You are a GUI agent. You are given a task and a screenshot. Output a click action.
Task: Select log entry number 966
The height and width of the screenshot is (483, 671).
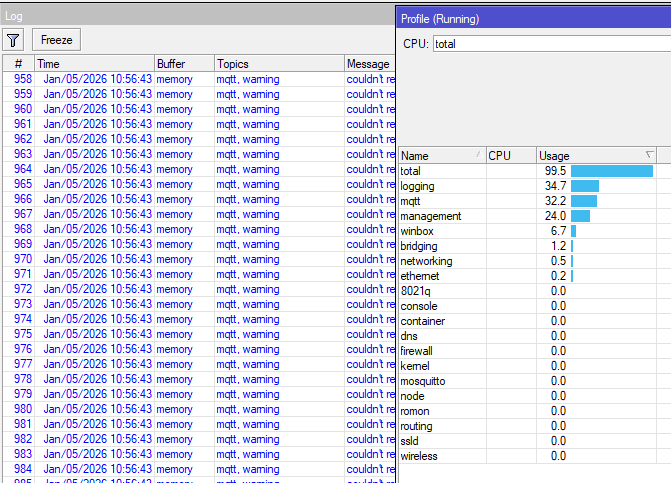pos(199,199)
